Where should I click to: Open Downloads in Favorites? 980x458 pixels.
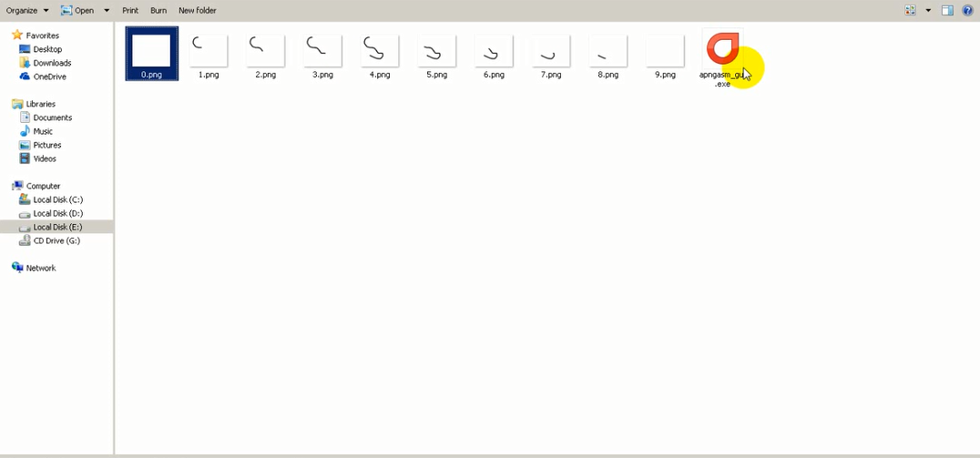point(52,63)
